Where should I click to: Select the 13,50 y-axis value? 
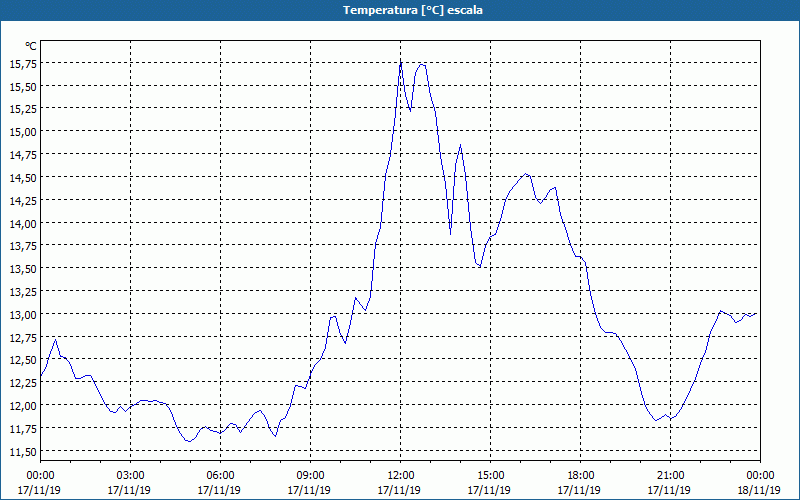[x=23, y=269]
